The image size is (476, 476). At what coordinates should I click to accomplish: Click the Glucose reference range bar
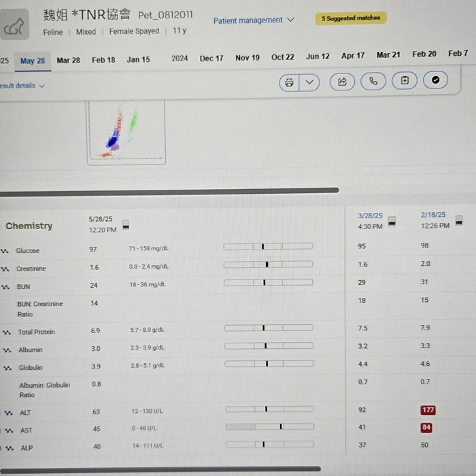[268, 246]
